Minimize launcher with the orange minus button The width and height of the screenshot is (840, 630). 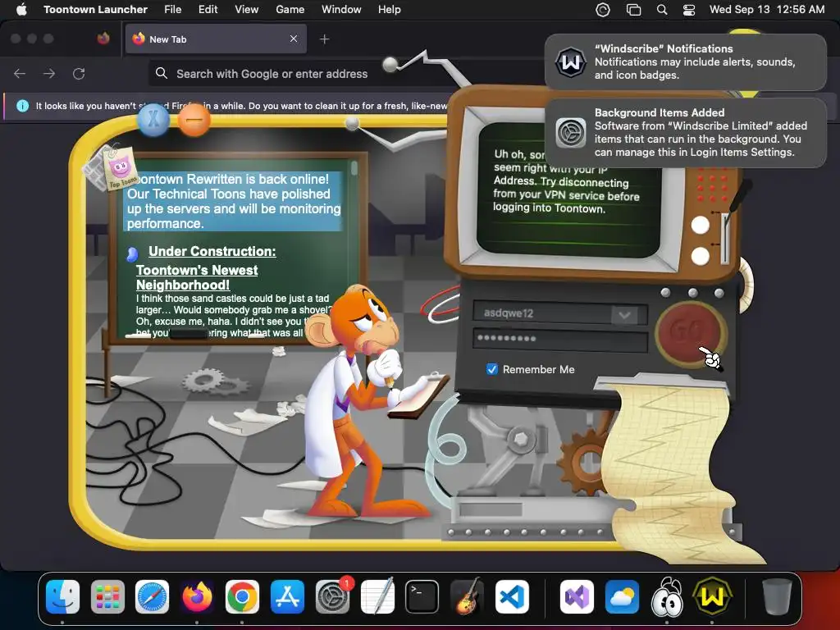pos(194,119)
